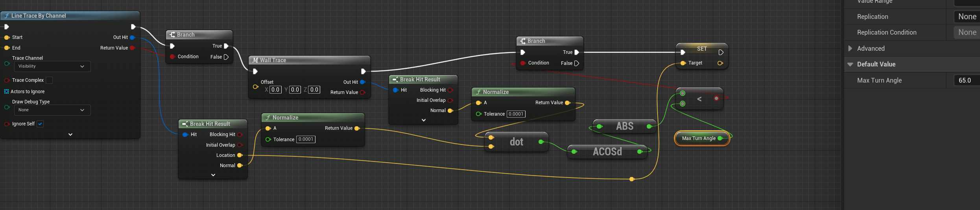Viewport: 980px width, 210px height.
Task: Click Wall Trace node header
Action: [310, 60]
